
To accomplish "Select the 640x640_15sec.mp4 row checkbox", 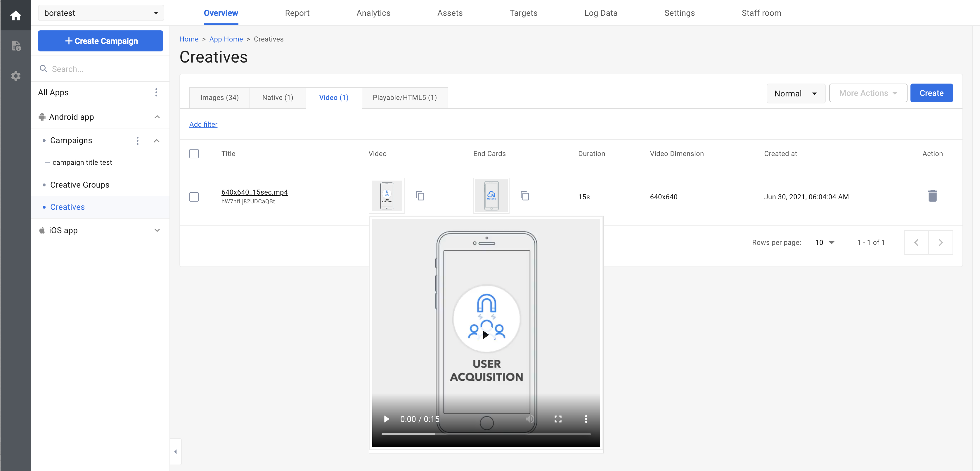I will click(194, 197).
